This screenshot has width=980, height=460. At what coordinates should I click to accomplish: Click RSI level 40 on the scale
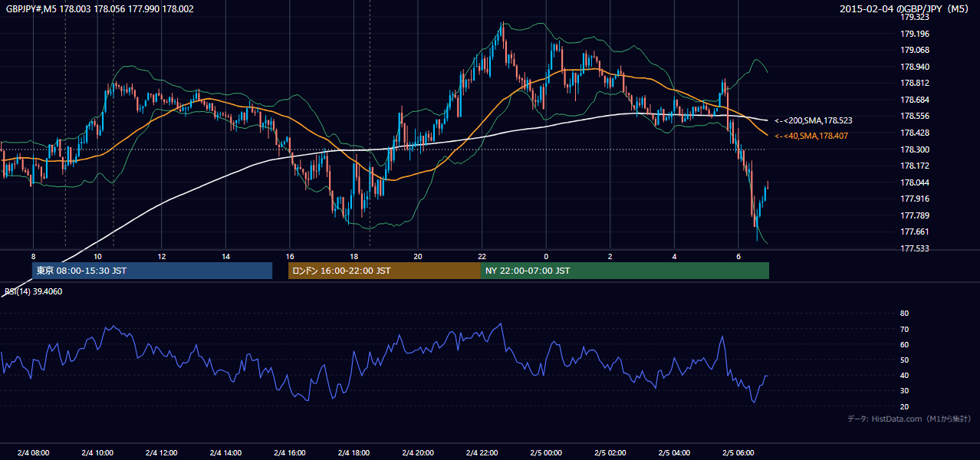(x=904, y=375)
